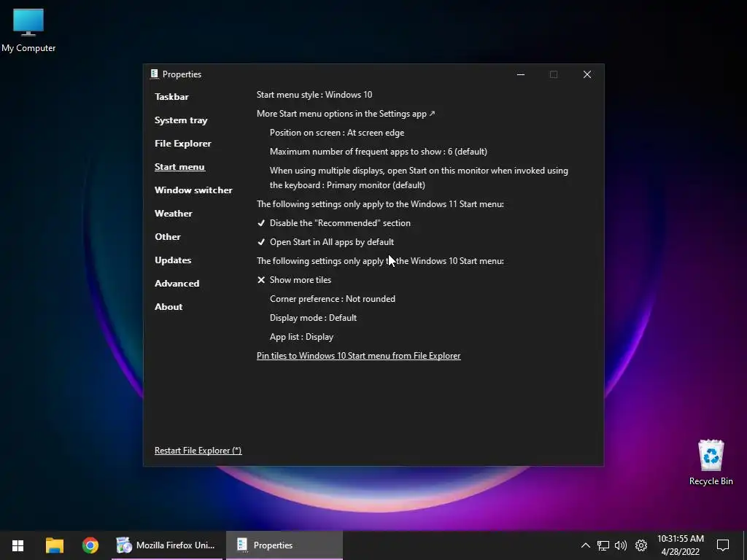Screen dimensions: 747x560
Task: Open the File Explorer settings section
Action: [183, 144]
